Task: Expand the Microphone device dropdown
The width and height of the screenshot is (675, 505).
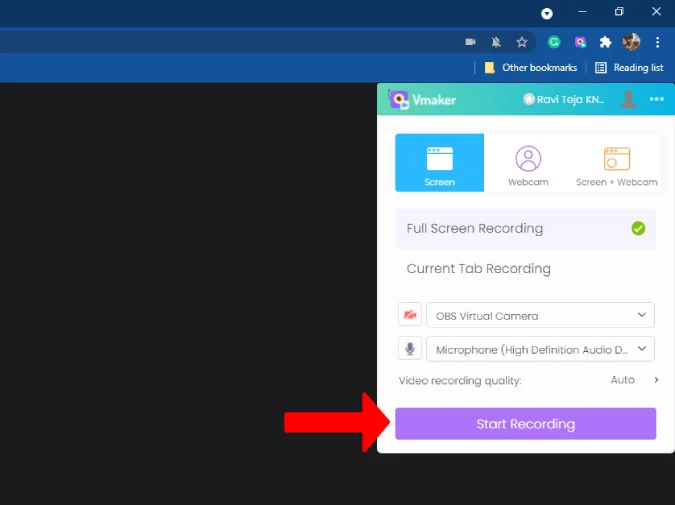Action: [x=540, y=349]
